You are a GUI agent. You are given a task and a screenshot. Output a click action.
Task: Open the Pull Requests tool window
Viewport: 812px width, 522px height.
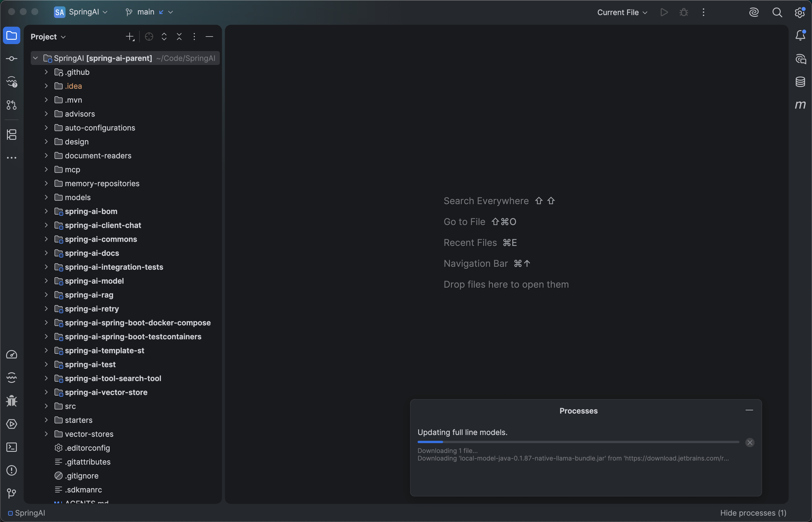[x=12, y=105]
